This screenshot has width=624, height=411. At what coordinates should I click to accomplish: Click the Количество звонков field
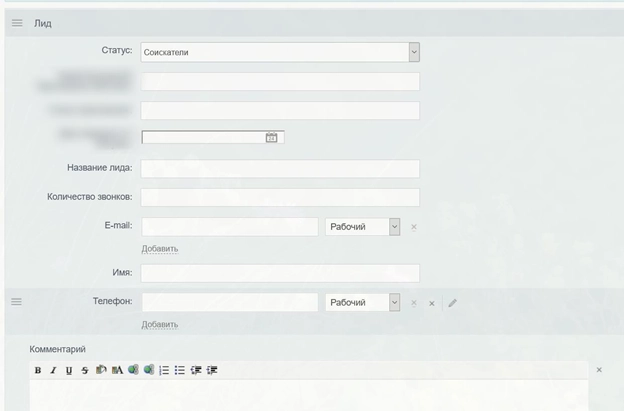(x=280, y=197)
